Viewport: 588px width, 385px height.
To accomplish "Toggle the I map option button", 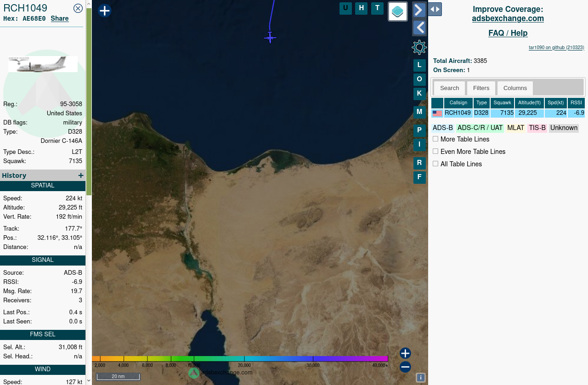I will (x=419, y=145).
